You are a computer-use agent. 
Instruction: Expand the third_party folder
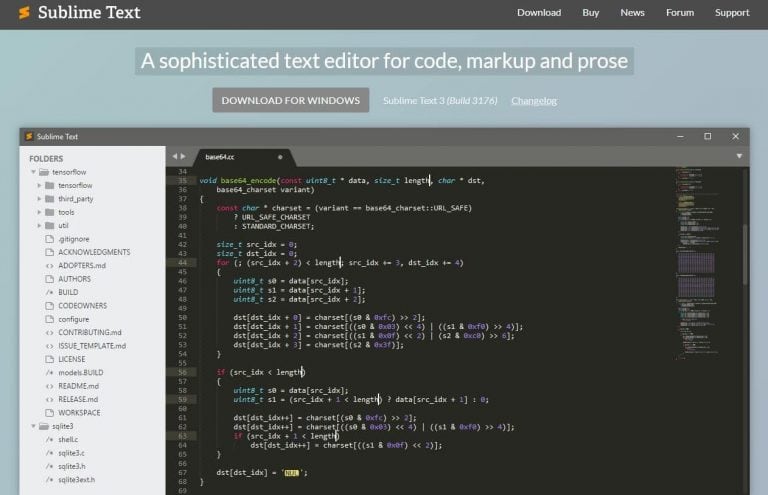click(40, 199)
